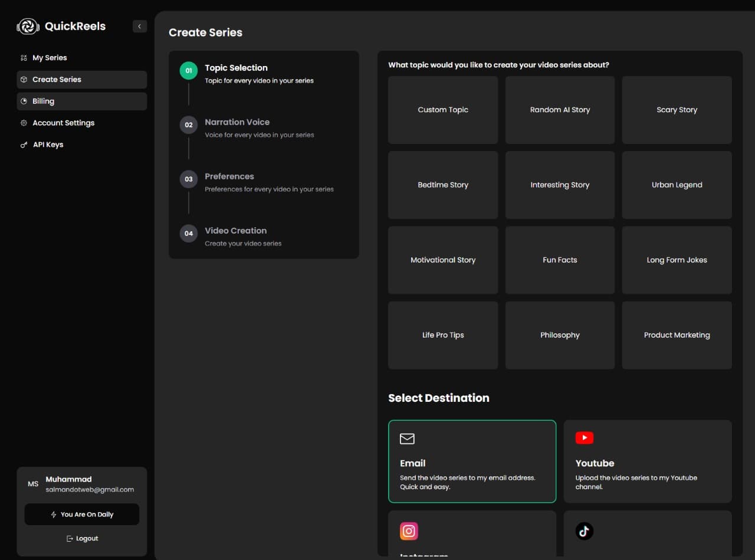Click the salmandotweb@gmail.com email text
The height and width of the screenshot is (560, 755).
[90, 490]
